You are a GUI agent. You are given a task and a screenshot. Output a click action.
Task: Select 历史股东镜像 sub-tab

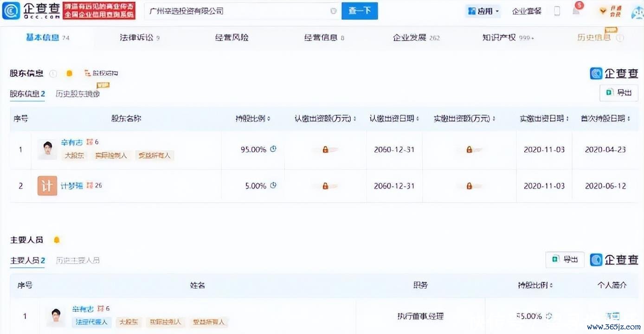click(x=77, y=94)
